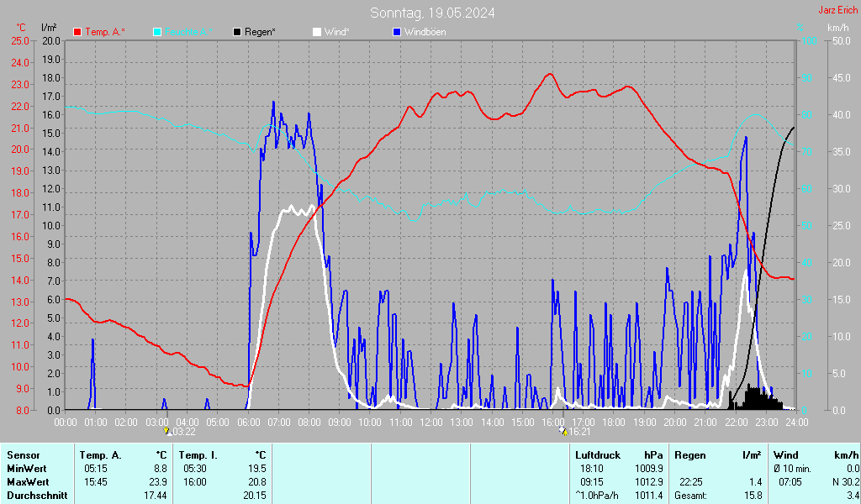Click the Temp. A. column header
This screenshot has height=504, width=861.
101,454
